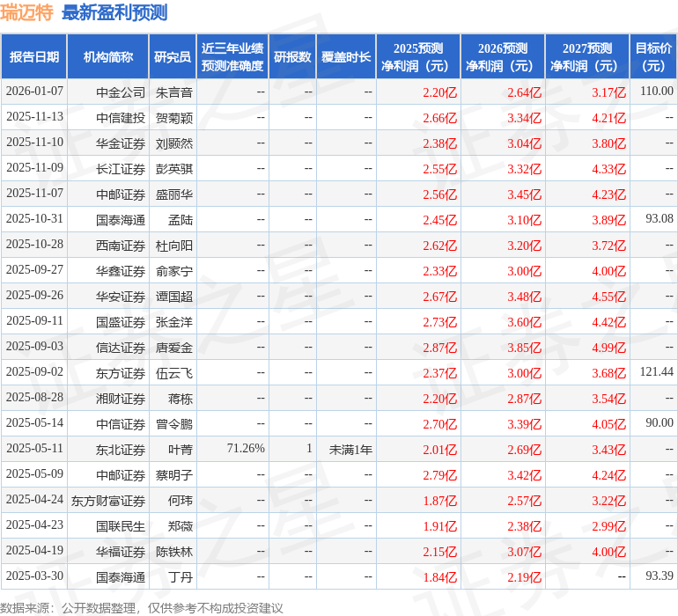Click target price 93.08
Image resolution: width=678 pixels, height=616 pixels.
click(x=660, y=218)
